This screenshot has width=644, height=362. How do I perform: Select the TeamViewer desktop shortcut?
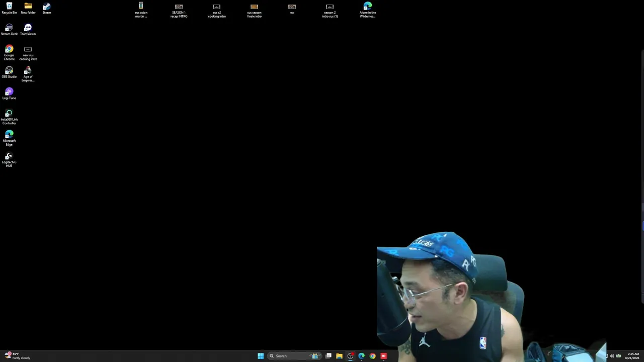tap(28, 30)
